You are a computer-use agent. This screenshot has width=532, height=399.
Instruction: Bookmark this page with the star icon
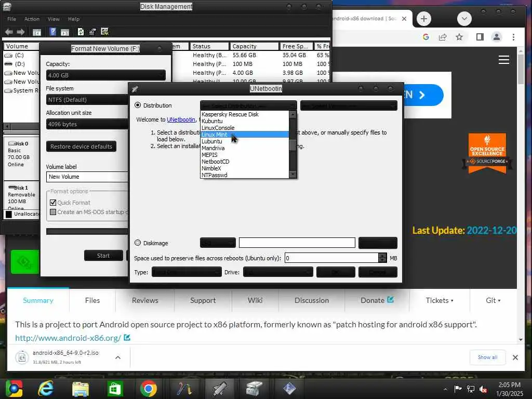coord(459,37)
